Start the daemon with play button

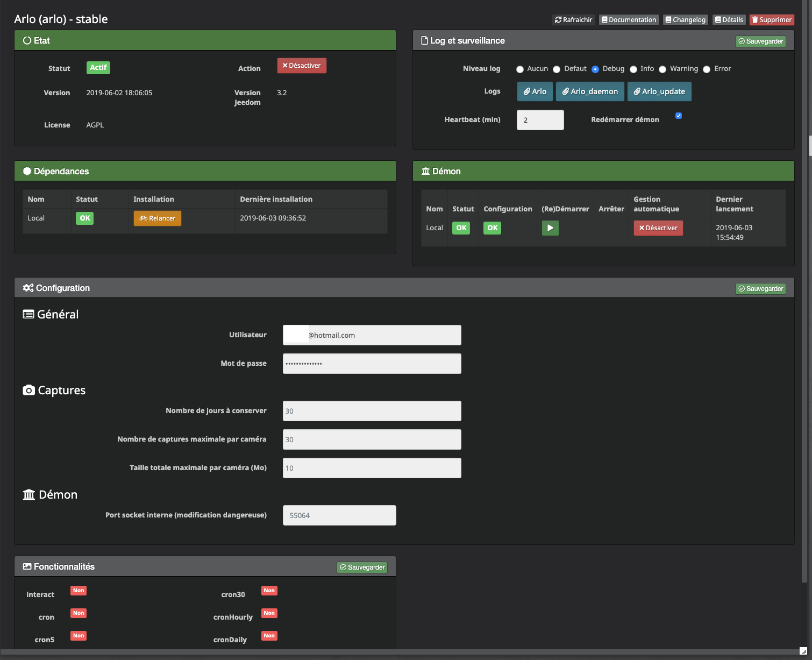pyautogui.click(x=550, y=228)
